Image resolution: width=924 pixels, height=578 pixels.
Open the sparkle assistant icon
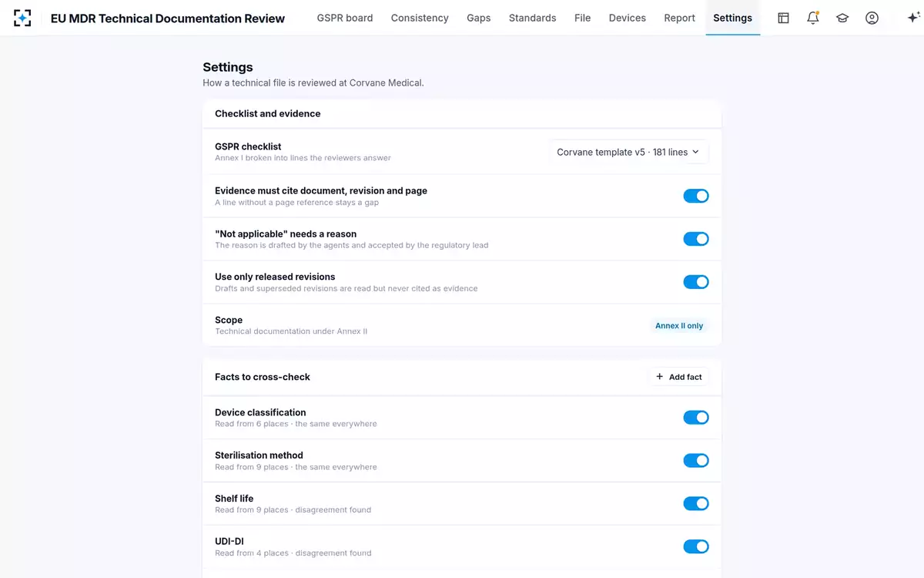click(914, 18)
